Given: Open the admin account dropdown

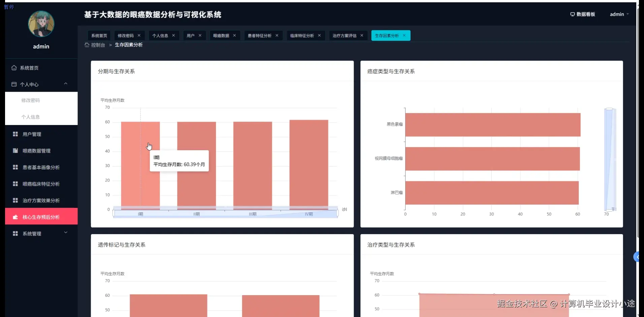Looking at the screenshot, I should point(619,14).
